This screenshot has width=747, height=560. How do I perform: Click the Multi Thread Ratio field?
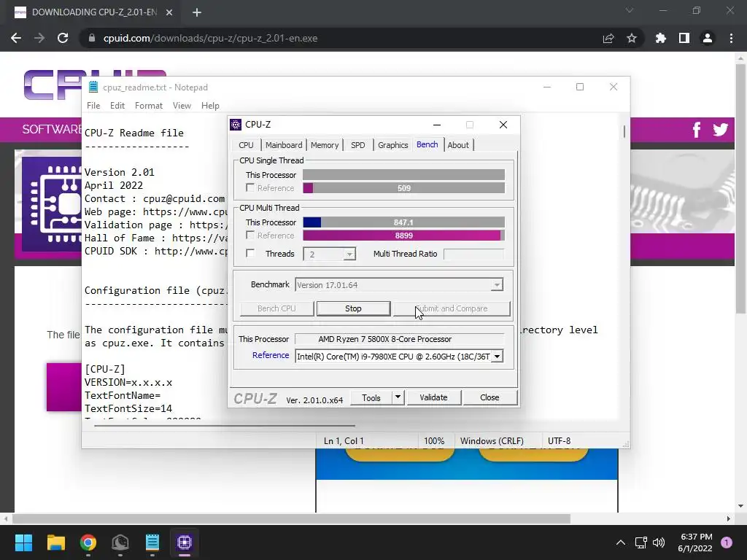pos(473,254)
